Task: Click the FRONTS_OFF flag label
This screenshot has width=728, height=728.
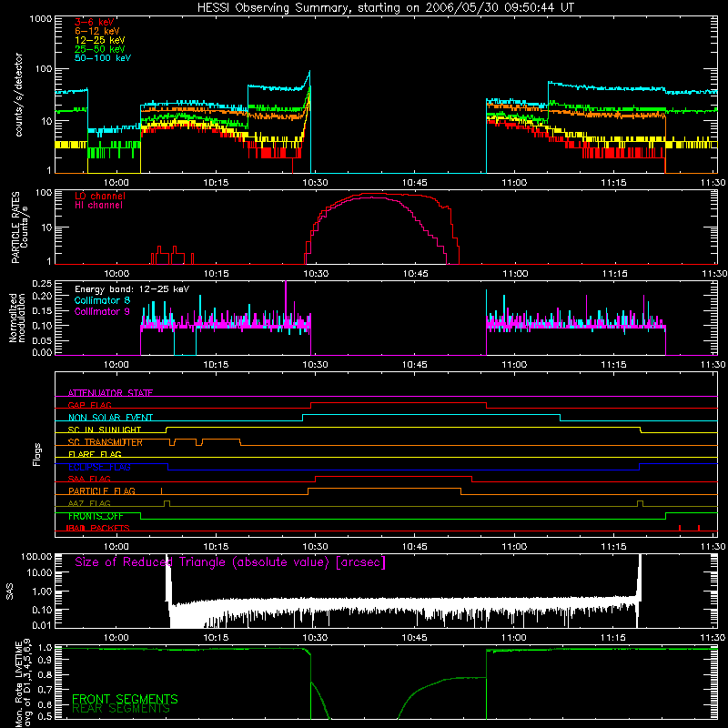Action: click(x=96, y=516)
